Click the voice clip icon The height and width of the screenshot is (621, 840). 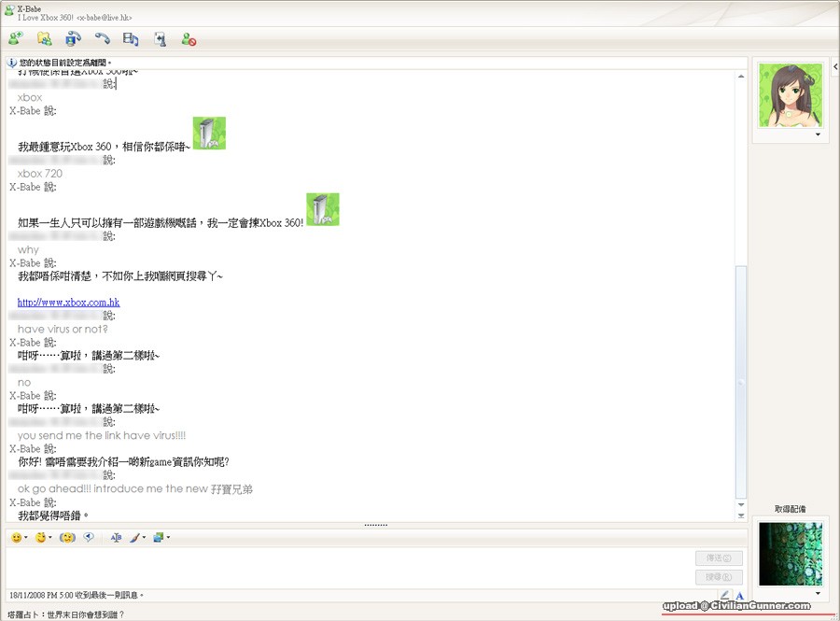(x=90, y=538)
